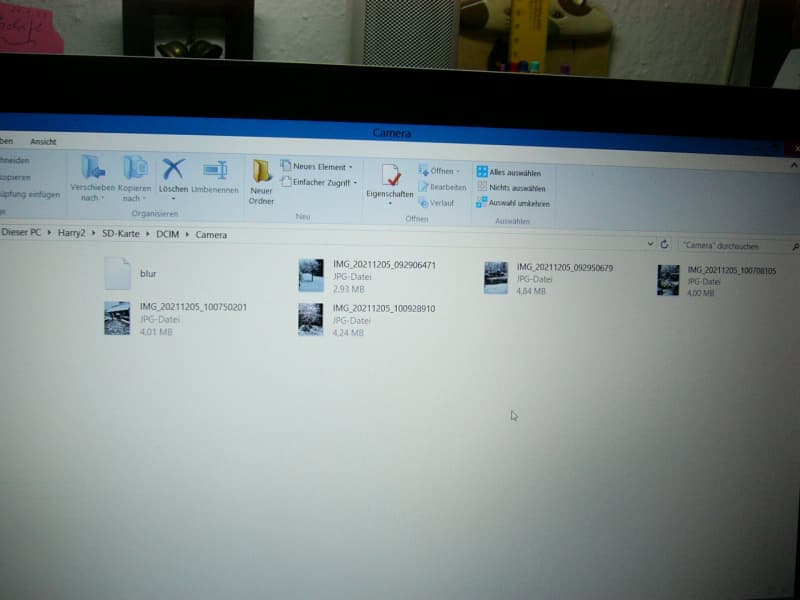
Task: Choose Alles auswählen to select everything
Action: 509,172
